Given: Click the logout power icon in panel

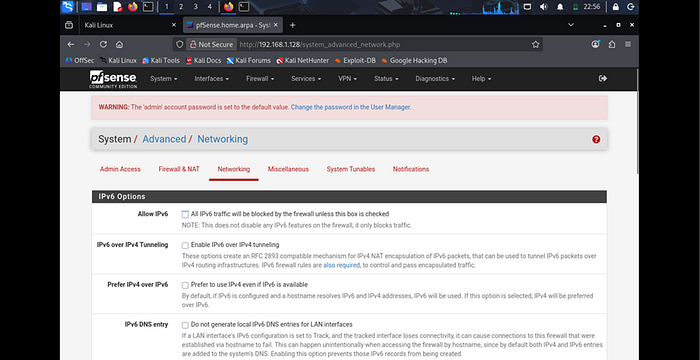Looking at the screenshot, I should pos(631,7).
